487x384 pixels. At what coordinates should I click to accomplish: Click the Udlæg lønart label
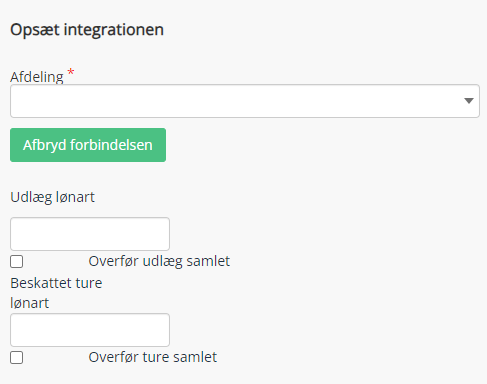[53, 197]
